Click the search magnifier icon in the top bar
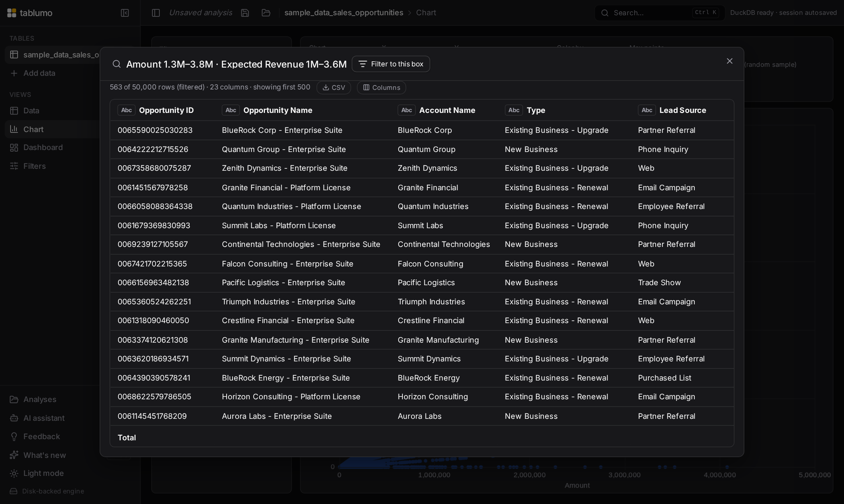This screenshot has height=504, width=844. (x=604, y=13)
